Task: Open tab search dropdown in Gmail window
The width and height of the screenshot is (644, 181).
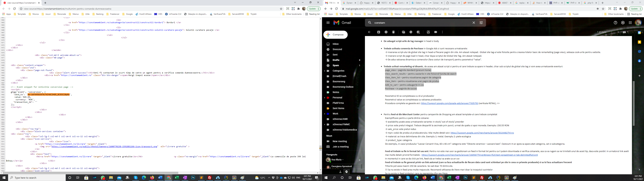Action: click(617, 3)
